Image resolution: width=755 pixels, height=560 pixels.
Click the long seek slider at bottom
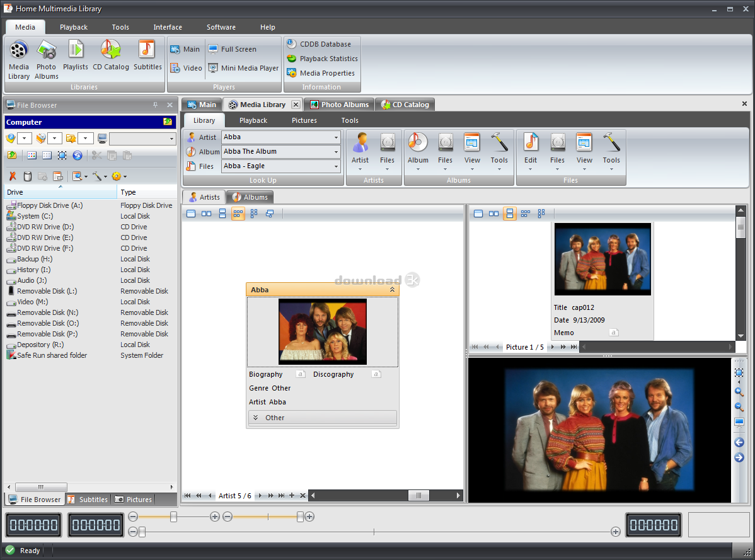(374, 532)
